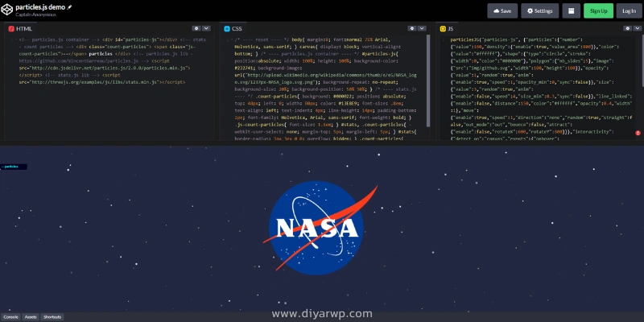Open the change layout view button
Image resolution: width=644 pixels, height=322 pixels.
[571, 11]
